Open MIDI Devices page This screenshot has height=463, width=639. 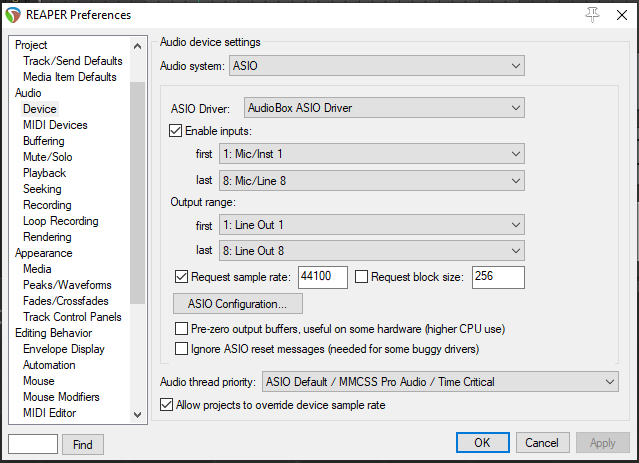(x=55, y=125)
